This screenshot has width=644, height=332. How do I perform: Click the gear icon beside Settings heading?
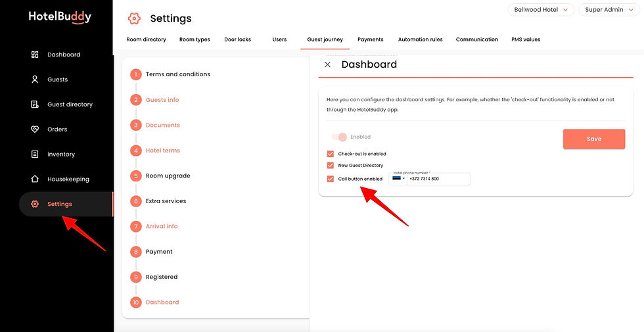click(x=134, y=18)
